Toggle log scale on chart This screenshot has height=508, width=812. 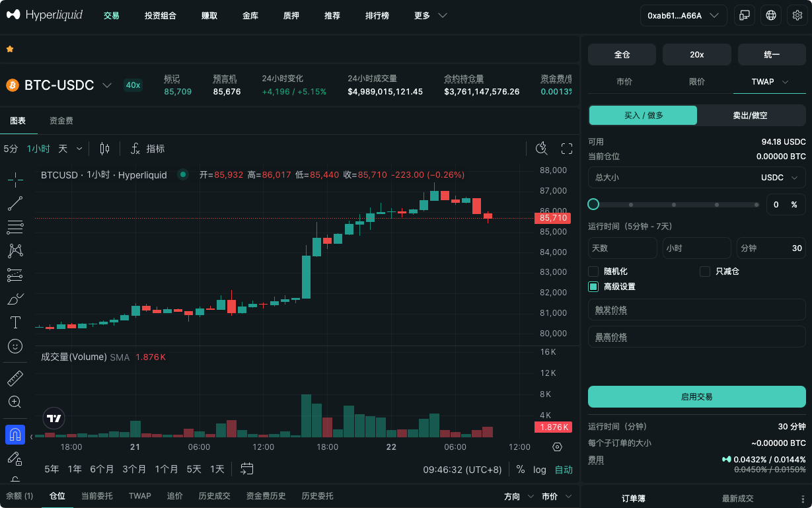pos(540,470)
